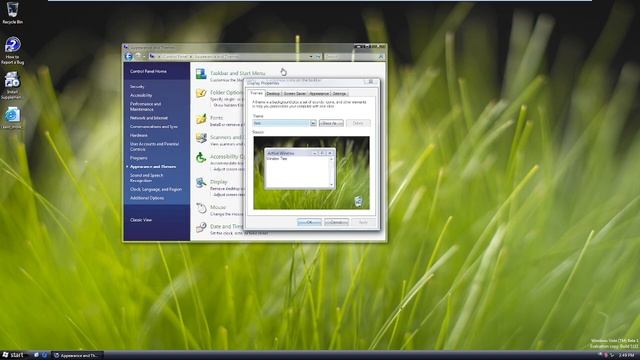The height and width of the screenshot is (360, 640).
Task: Switch to the Themes tab
Action: 256,93
